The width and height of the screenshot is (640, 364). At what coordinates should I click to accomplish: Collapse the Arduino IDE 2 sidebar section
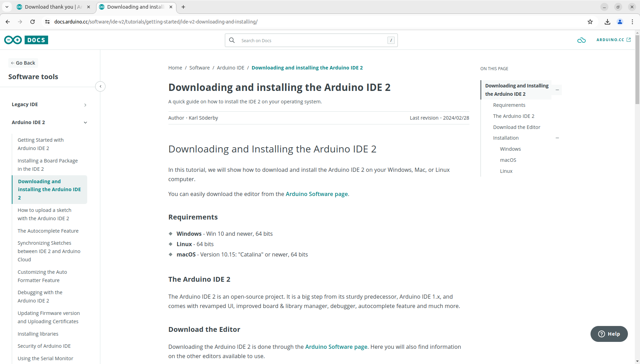85,122
